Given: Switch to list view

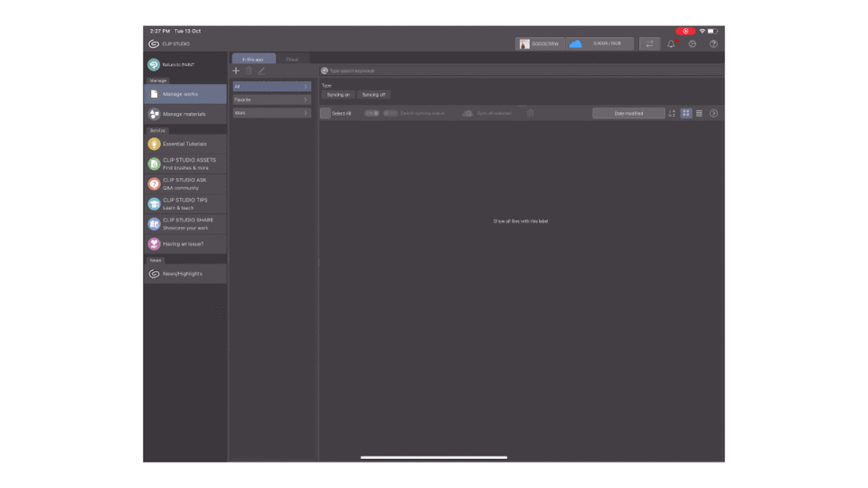Looking at the screenshot, I should 699,114.
